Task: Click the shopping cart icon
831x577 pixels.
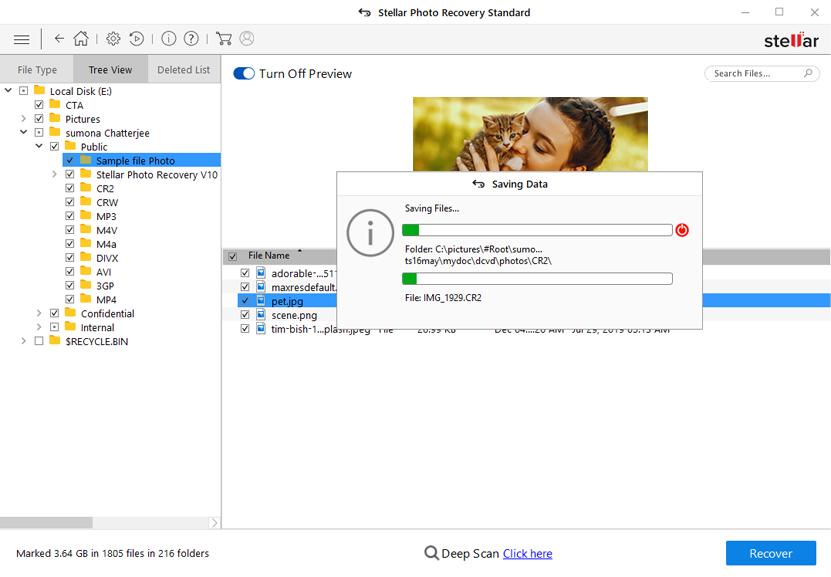Action: point(224,39)
